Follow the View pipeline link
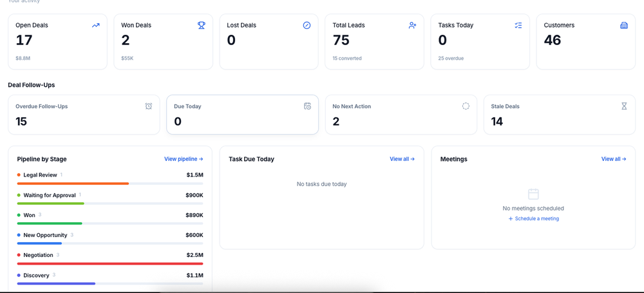The width and height of the screenshot is (644, 293). pyautogui.click(x=184, y=159)
